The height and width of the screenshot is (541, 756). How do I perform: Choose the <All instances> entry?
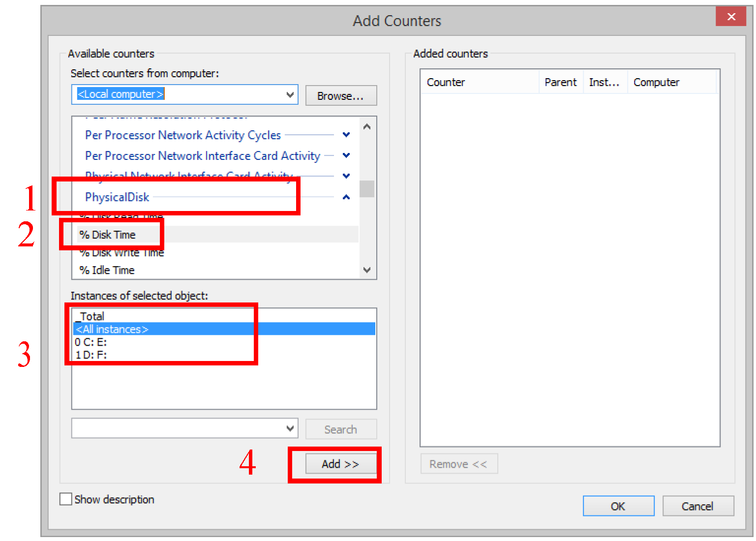[x=112, y=329]
